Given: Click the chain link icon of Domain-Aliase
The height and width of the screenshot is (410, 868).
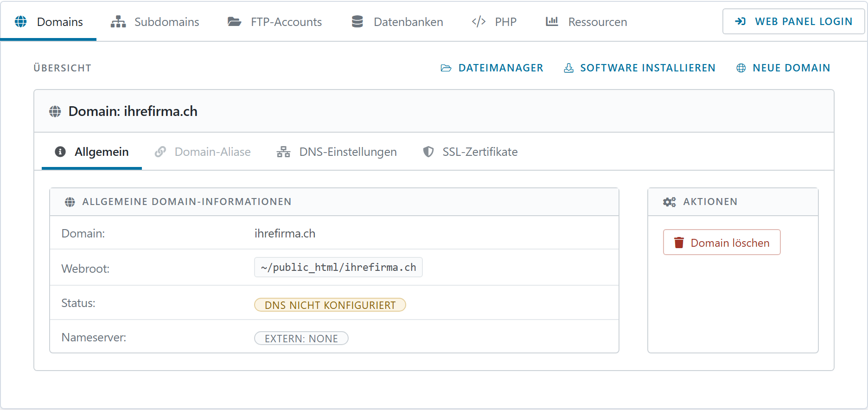Looking at the screenshot, I should [x=160, y=152].
